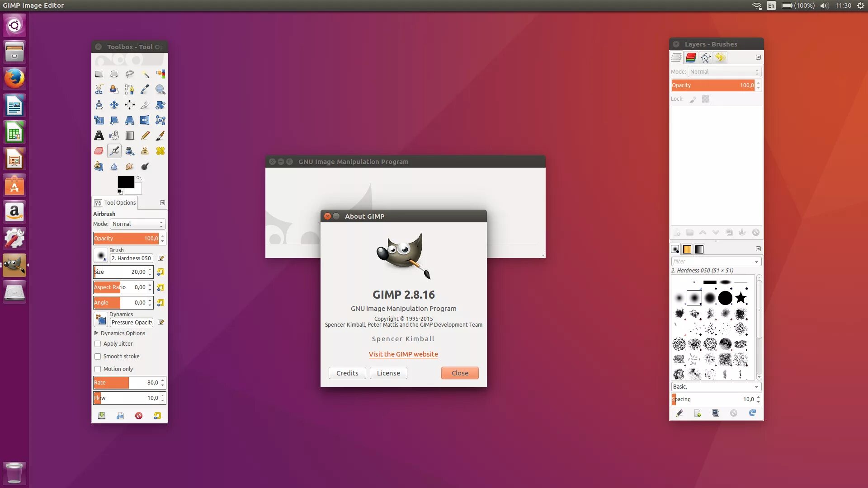Toggle Smooth stroke option
Viewport: 868px width, 488px height.
click(98, 357)
